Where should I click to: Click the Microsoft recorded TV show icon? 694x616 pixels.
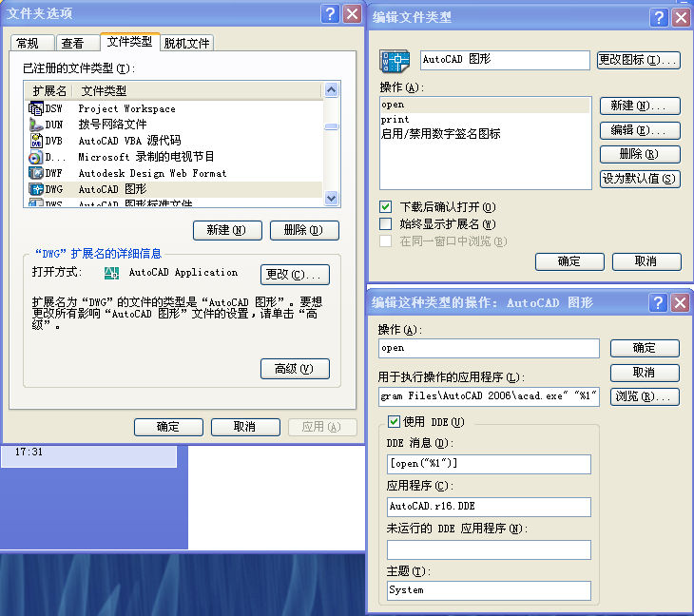(x=35, y=157)
